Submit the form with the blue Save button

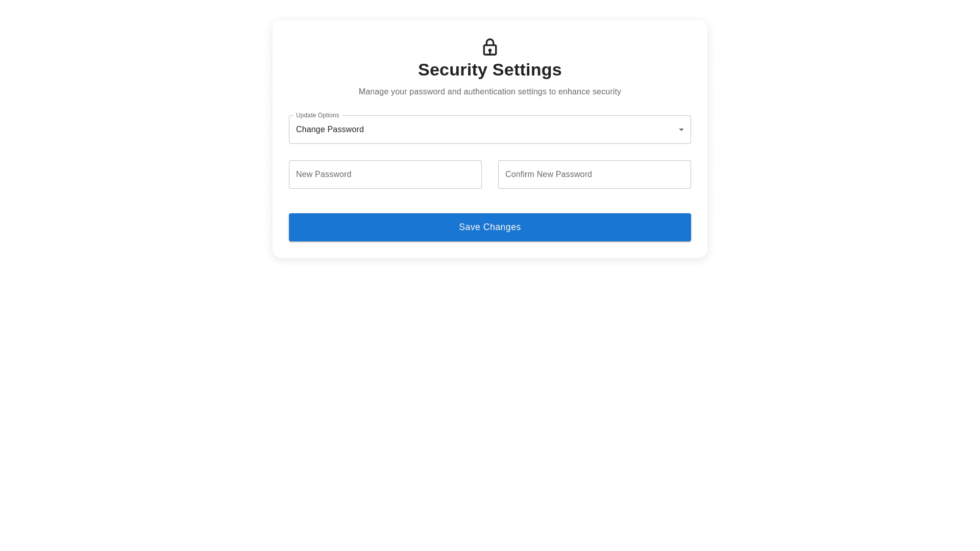489,227
